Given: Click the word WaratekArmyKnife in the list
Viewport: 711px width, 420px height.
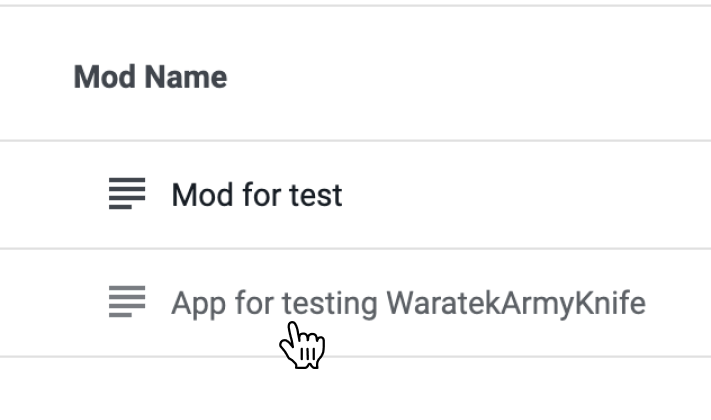Looking at the screenshot, I should coord(516,303).
